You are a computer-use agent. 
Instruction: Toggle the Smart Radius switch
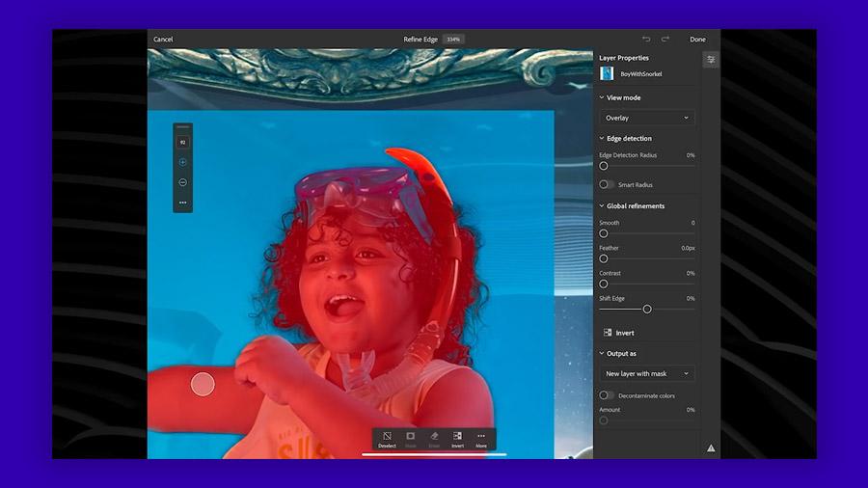pos(607,184)
